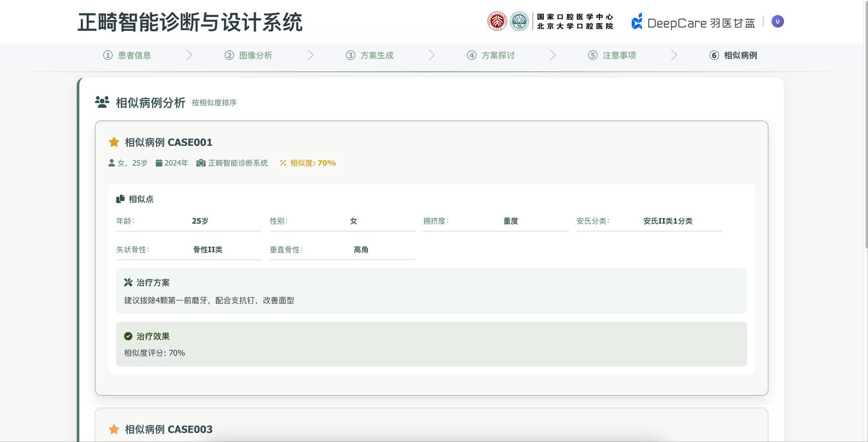This screenshot has width=868, height=442.
Task: Click the green check icon beside 治疗效果
Action: tap(128, 336)
